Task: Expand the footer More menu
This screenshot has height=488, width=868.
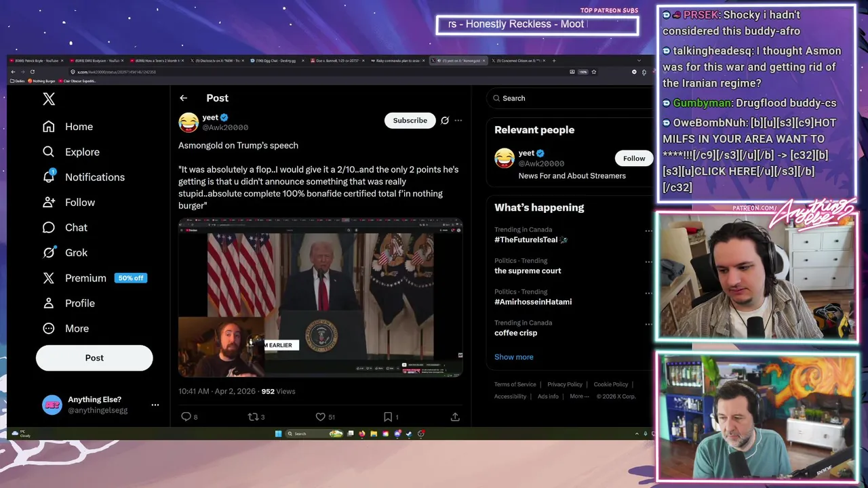Action: click(580, 396)
